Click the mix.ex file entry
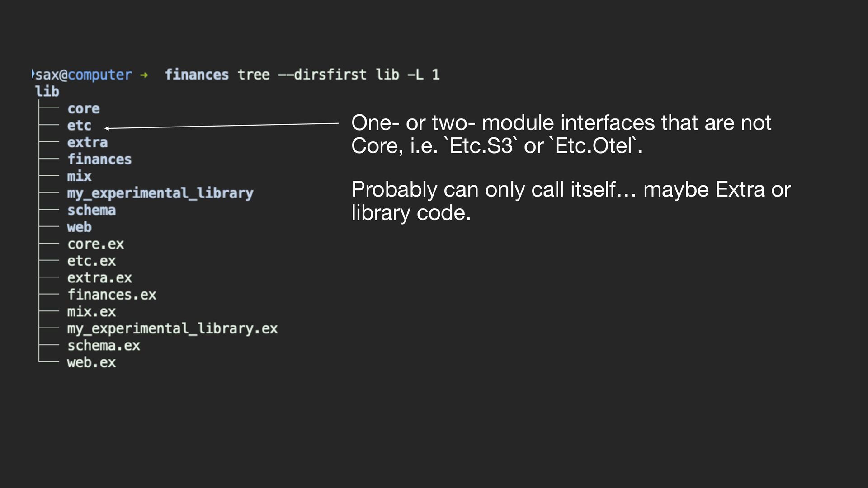Image resolution: width=868 pixels, height=488 pixels. click(91, 312)
